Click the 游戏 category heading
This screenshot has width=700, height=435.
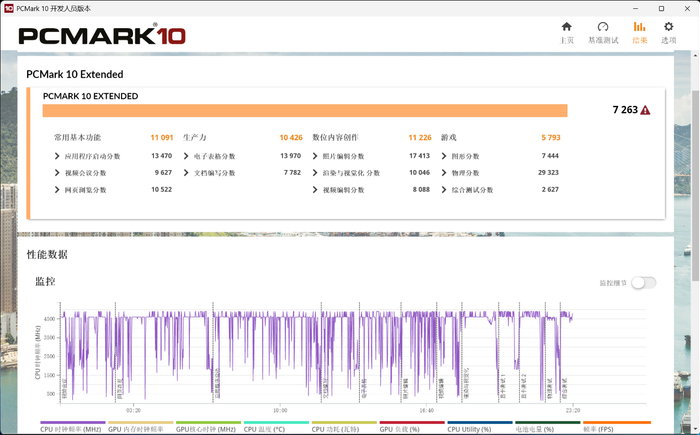(x=449, y=137)
